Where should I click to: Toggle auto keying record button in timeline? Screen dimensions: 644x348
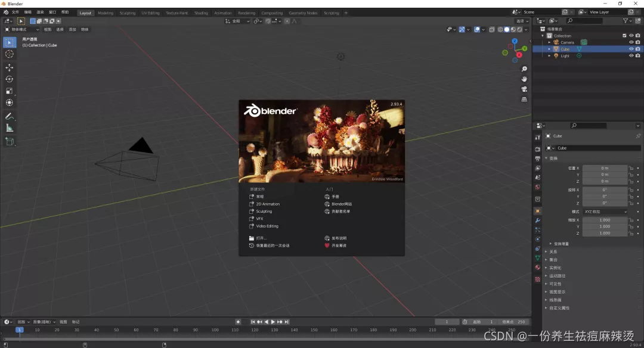pyautogui.click(x=238, y=322)
